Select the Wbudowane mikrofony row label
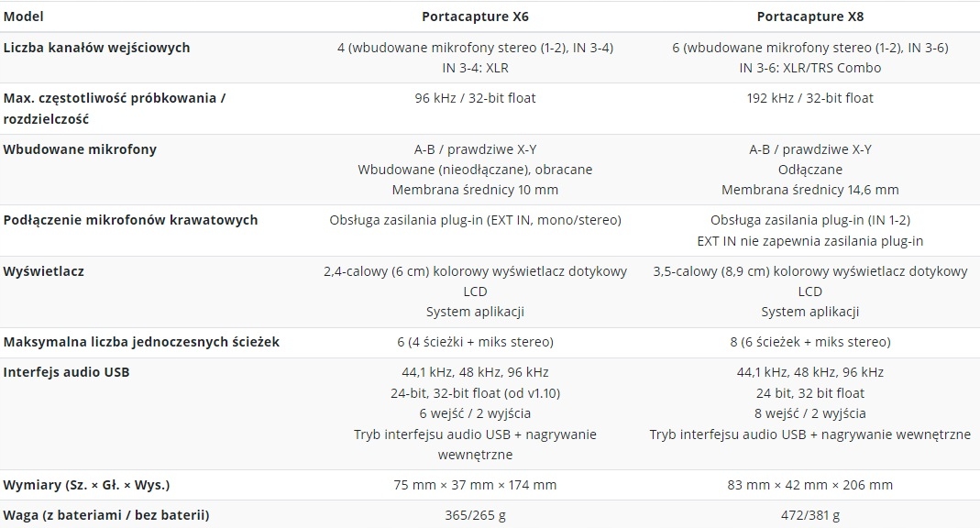 point(80,149)
